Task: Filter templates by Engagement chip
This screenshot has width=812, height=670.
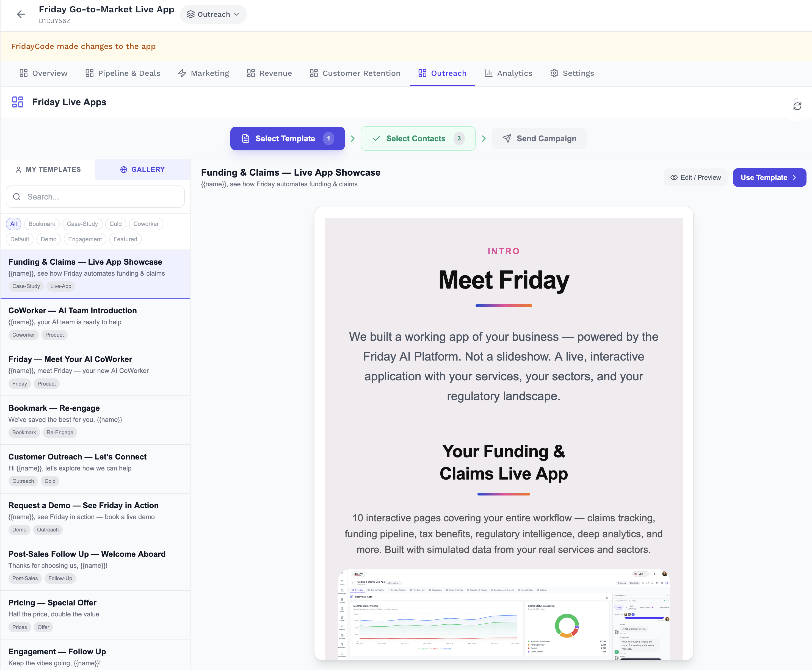Action: point(85,239)
